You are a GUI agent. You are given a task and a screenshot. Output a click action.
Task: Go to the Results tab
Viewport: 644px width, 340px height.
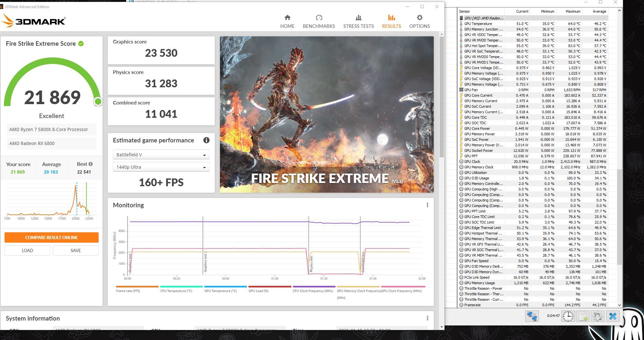[391, 22]
